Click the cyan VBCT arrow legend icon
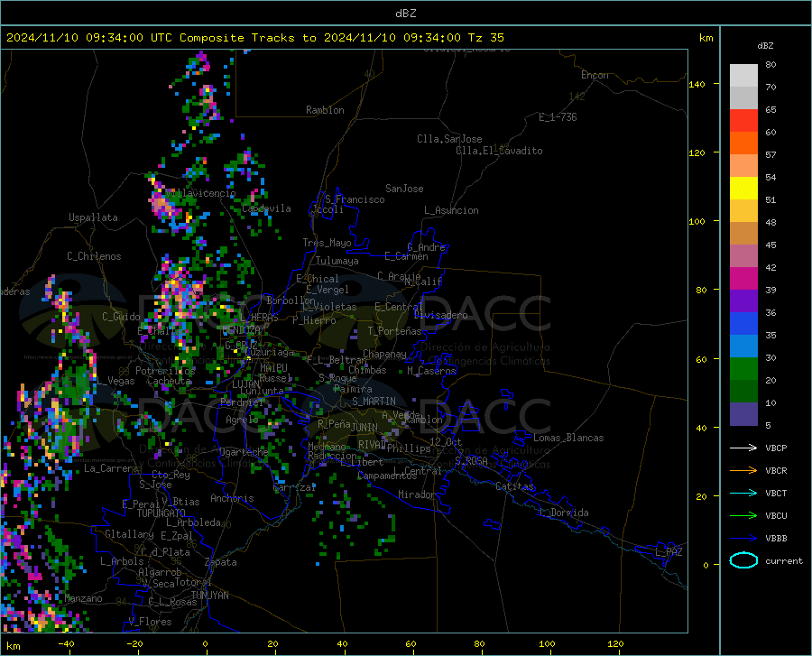812x656 pixels. (743, 493)
